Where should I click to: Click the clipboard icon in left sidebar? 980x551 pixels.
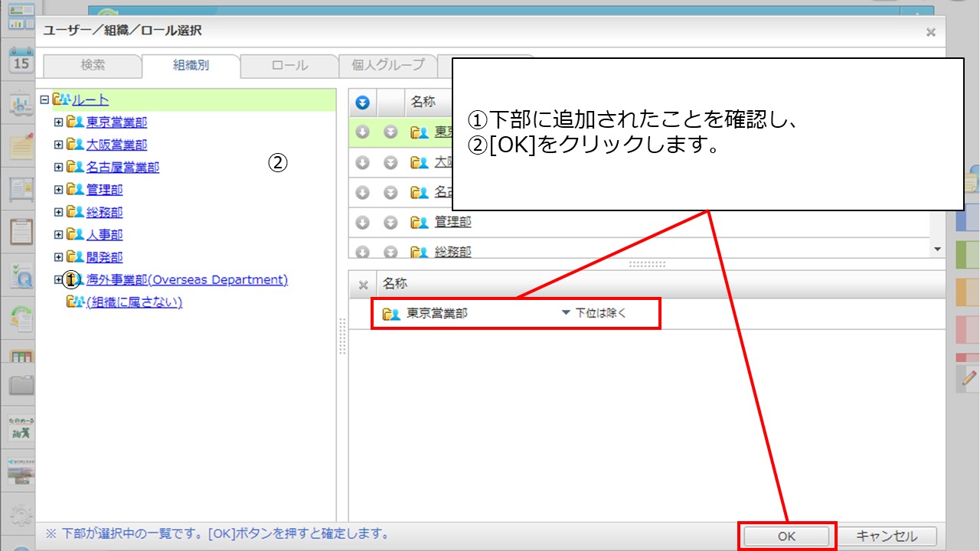(21, 231)
